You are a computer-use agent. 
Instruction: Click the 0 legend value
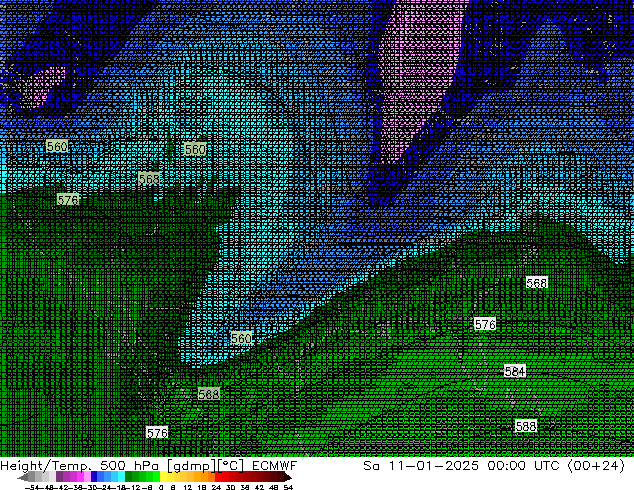(x=161, y=487)
